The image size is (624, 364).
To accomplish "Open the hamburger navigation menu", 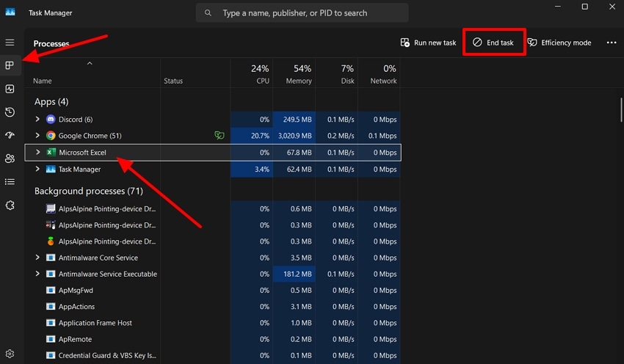I will pyautogui.click(x=10, y=42).
